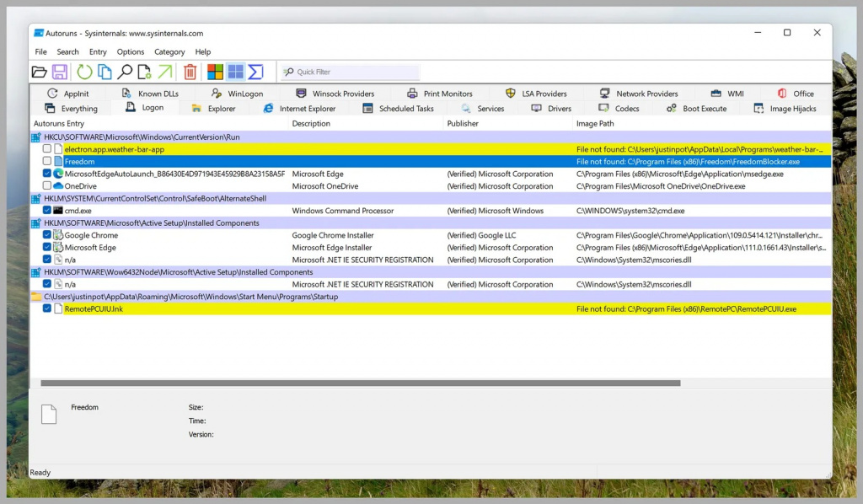
Task: Click the colorful Windows logo filter icon
Action: click(215, 72)
